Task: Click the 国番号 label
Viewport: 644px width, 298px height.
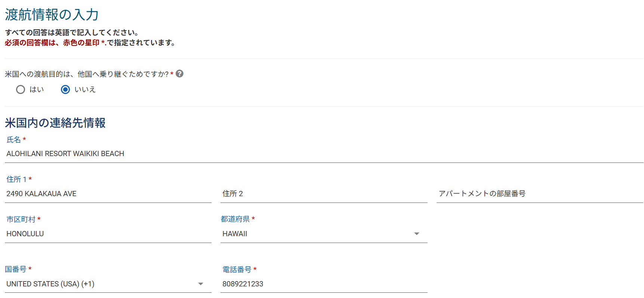Action: (x=16, y=269)
